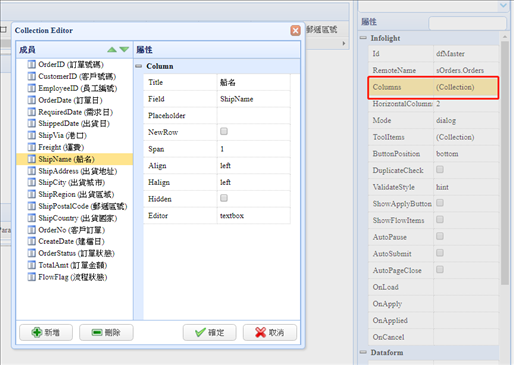Click the column icon beside ShipRegion

[31, 194]
